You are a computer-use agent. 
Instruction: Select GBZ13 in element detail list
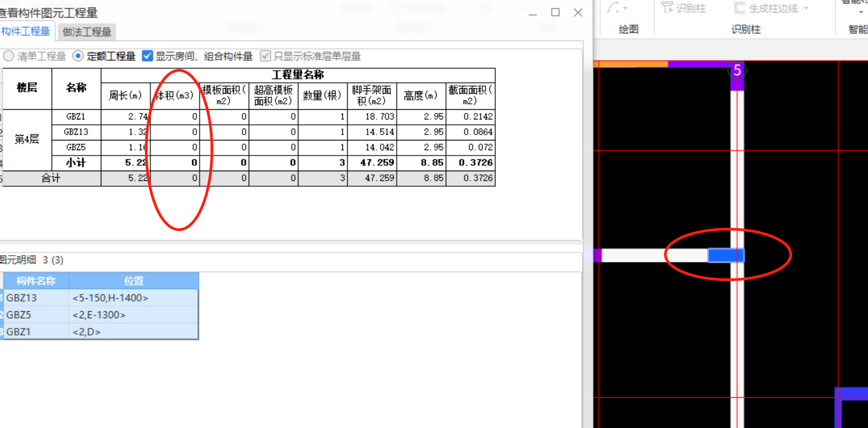(36, 298)
